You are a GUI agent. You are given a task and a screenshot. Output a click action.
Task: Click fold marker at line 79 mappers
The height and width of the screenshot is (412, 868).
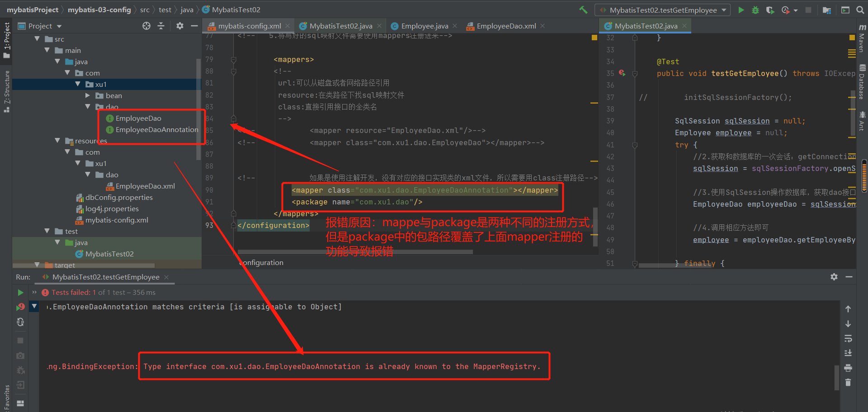[x=233, y=60]
